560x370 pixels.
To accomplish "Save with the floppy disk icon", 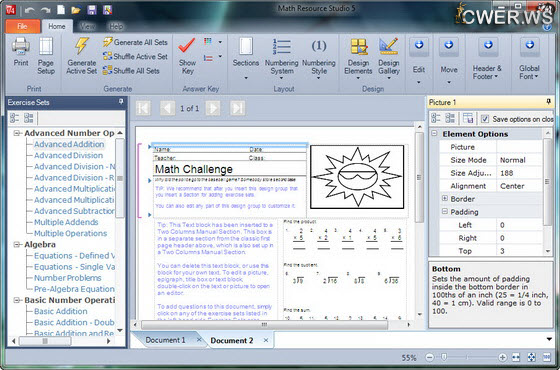I will point(92,10).
